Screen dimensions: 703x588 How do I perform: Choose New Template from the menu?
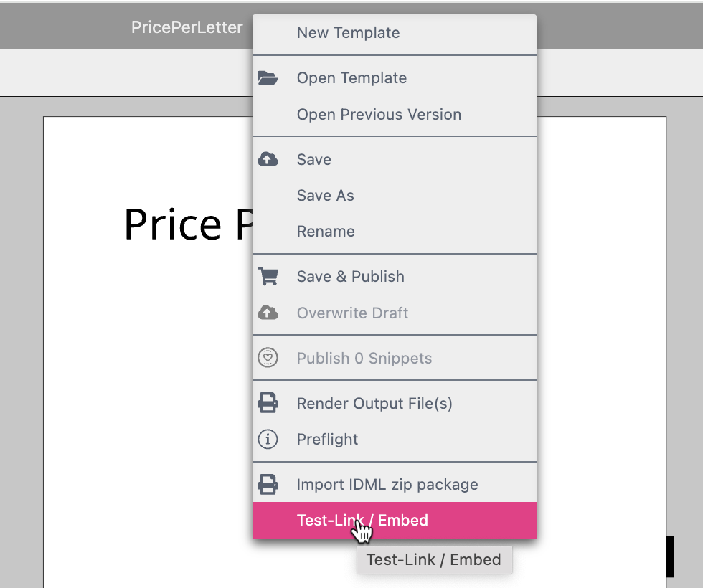348,33
